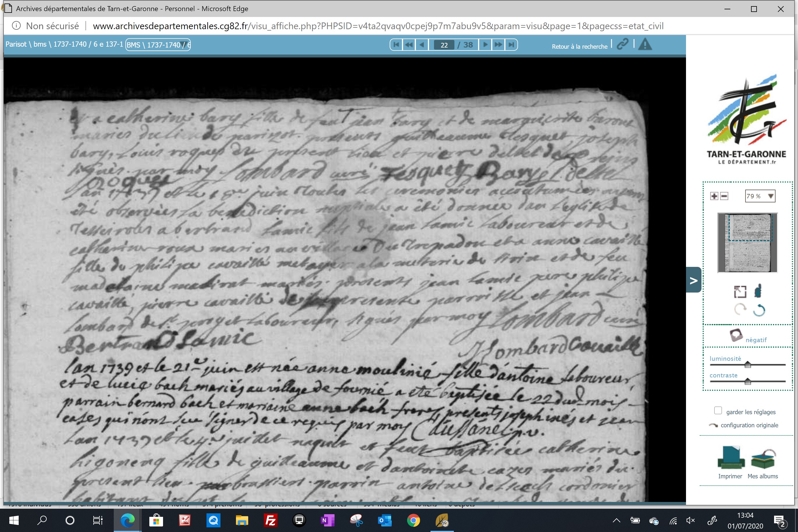798x532 pixels.
Task: Click the warning triangle report icon
Action: pyautogui.click(x=645, y=44)
